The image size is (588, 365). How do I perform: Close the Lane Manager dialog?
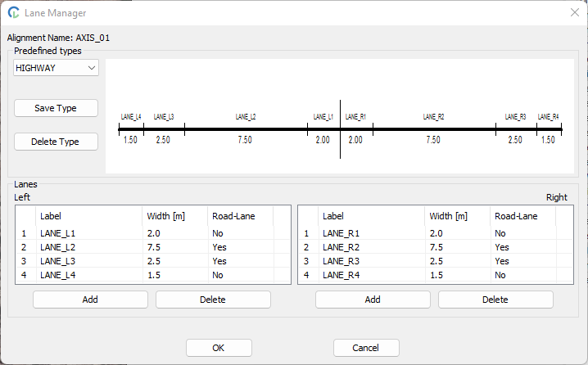(x=574, y=12)
